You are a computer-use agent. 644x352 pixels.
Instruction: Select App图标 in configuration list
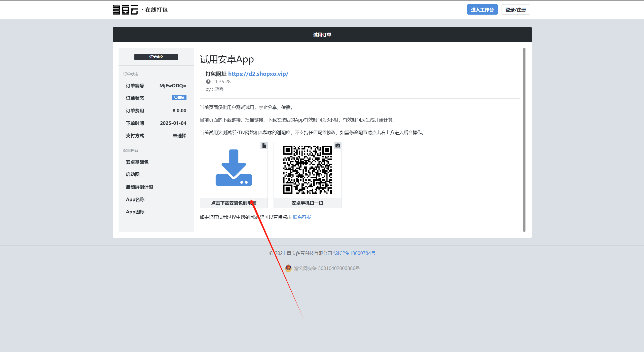tap(135, 212)
